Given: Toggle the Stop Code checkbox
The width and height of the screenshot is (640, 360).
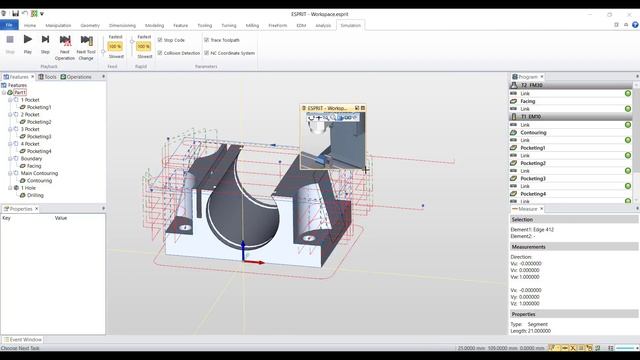Looking at the screenshot, I should click(160, 40).
